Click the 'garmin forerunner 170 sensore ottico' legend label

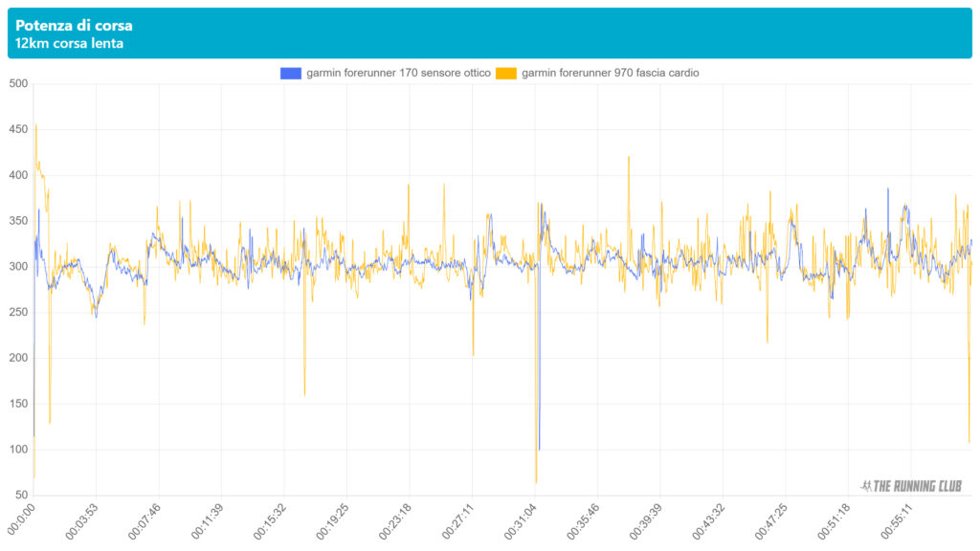[398, 73]
